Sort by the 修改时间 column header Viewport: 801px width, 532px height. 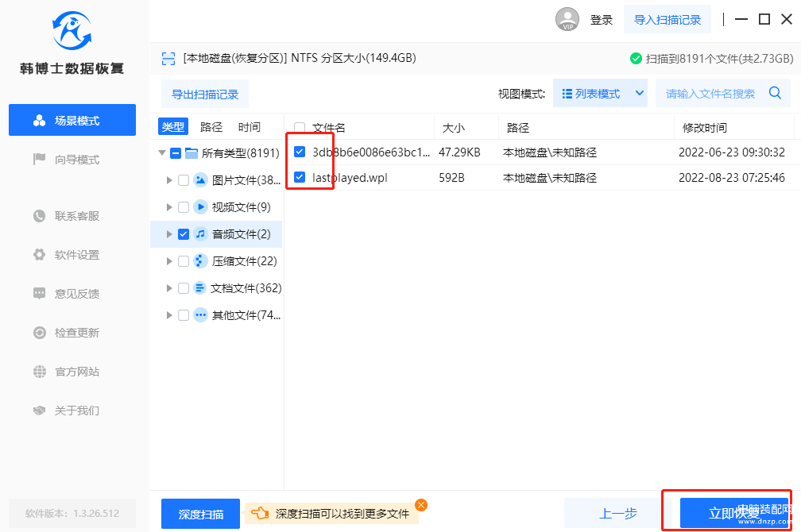[704, 128]
